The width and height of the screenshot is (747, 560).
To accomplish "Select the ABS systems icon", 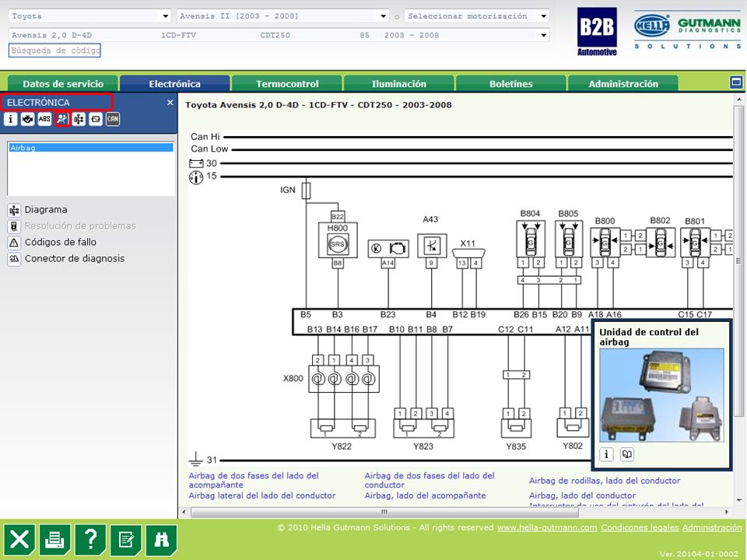I will [44, 119].
